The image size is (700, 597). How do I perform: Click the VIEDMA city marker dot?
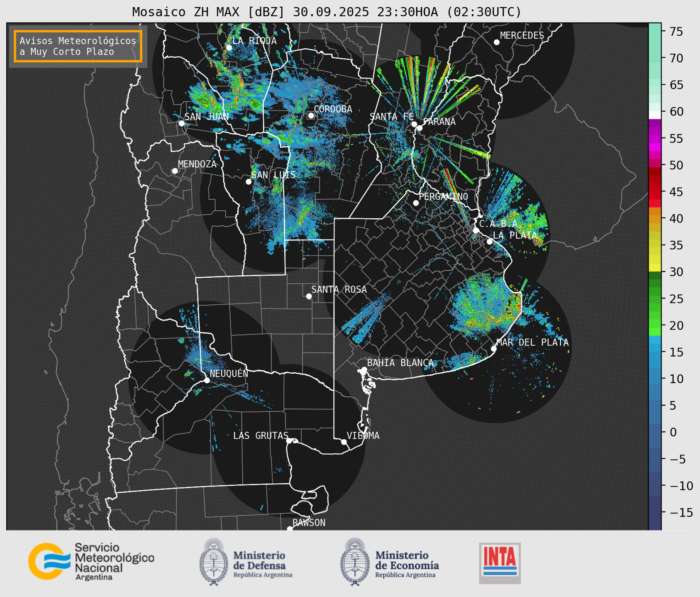(x=344, y=442)
